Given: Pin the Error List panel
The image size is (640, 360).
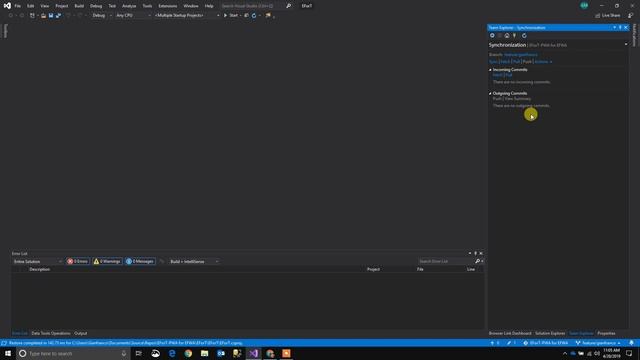Looking at the screenshot, I should pos(475,253).
